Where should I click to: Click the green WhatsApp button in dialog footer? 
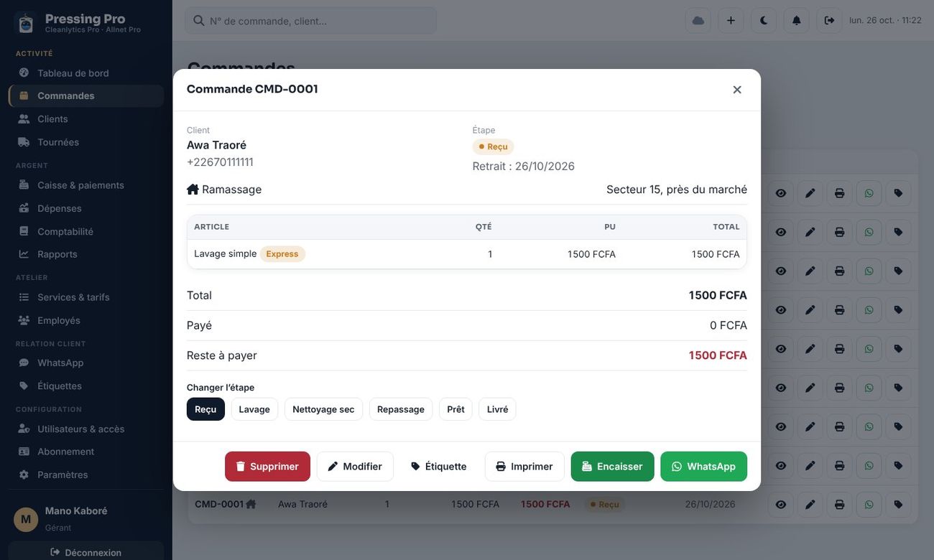point(704,467)
